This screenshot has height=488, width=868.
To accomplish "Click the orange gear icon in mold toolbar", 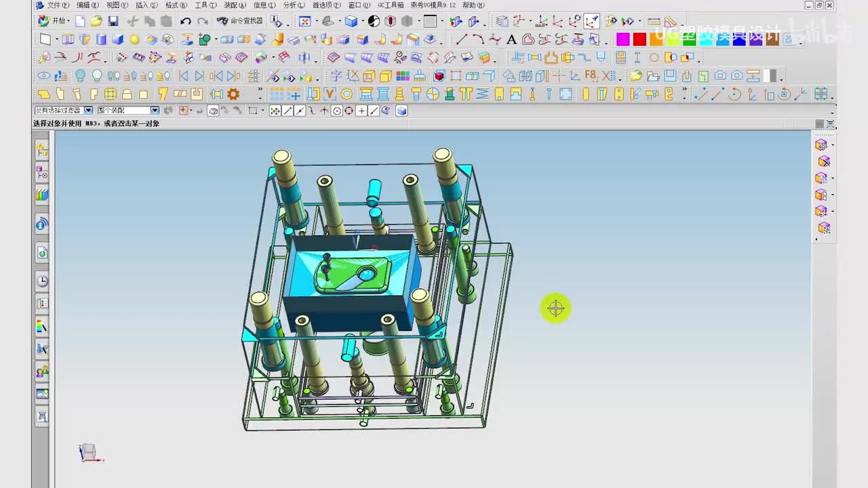I will (233, 94).
